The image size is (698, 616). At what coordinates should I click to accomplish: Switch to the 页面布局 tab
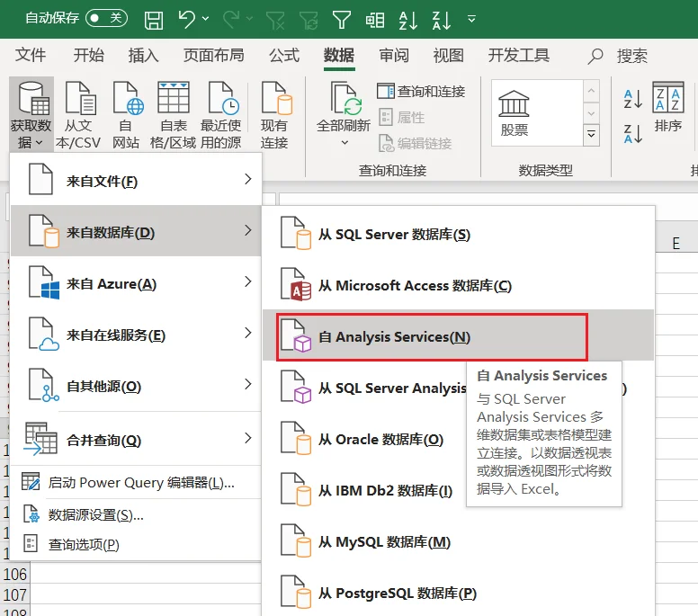(x=214, y=55)
